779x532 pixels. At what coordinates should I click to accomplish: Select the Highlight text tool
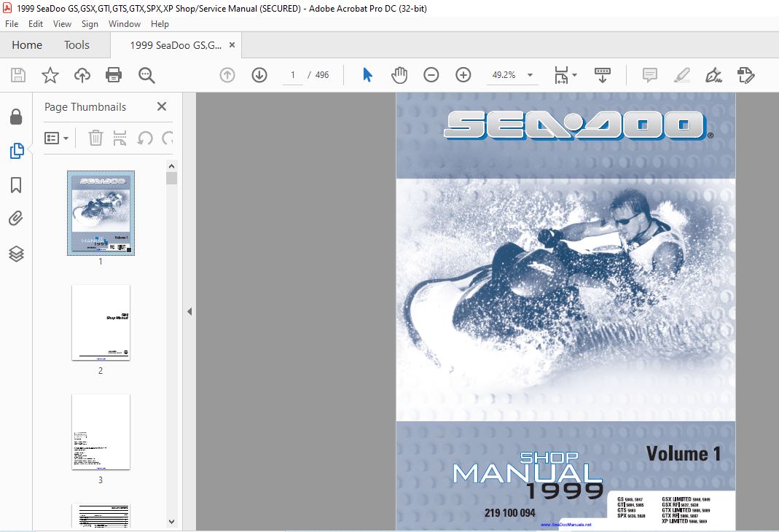681,75
